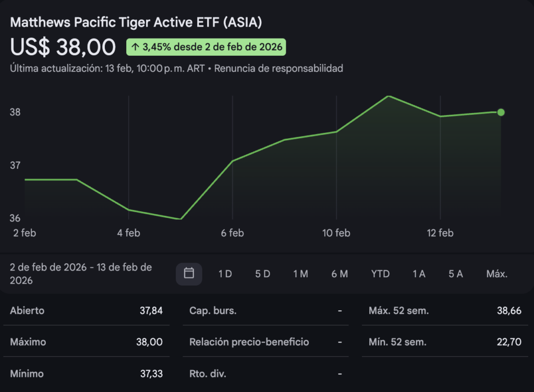Select the 1 D time range
This screenshot has height=392, width=534.
click(x=225, y=274)
